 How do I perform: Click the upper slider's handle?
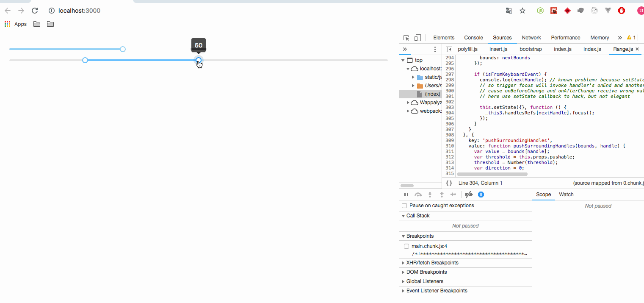click(123, 49)
